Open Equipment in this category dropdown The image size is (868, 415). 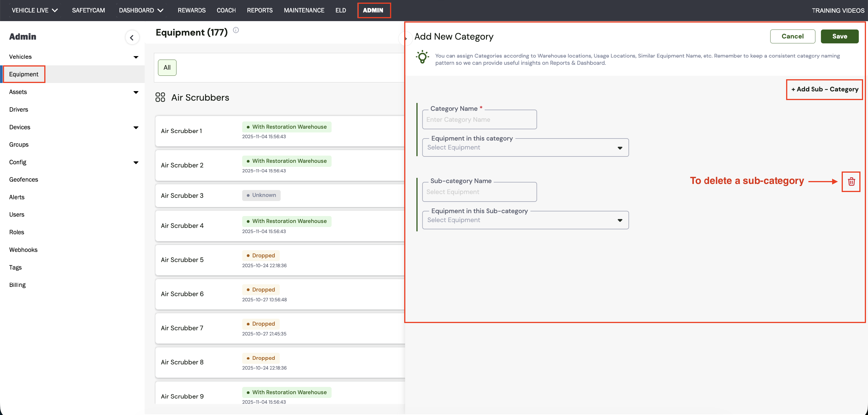pos(525,147)
